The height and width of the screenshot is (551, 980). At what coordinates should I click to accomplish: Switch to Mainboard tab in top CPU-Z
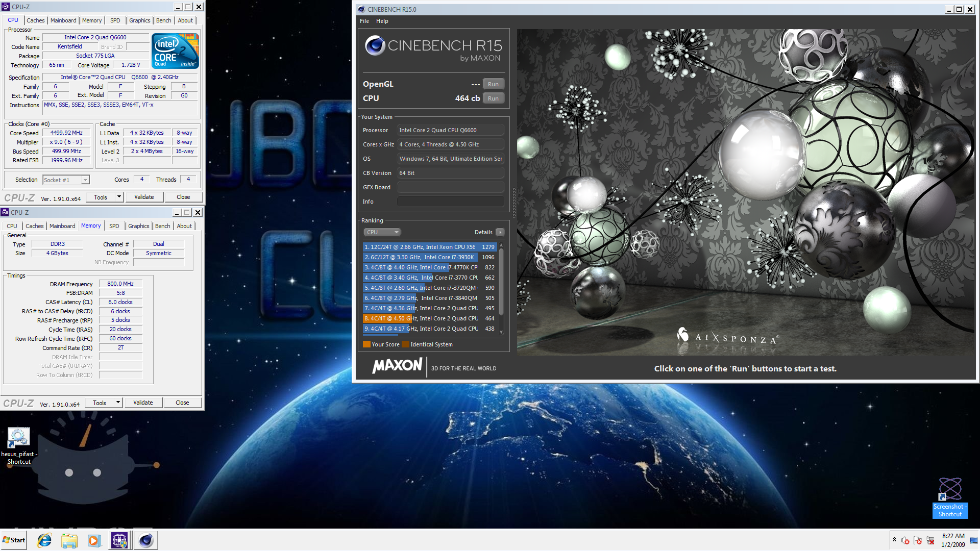pyautogui.click(x=63, y=20)
